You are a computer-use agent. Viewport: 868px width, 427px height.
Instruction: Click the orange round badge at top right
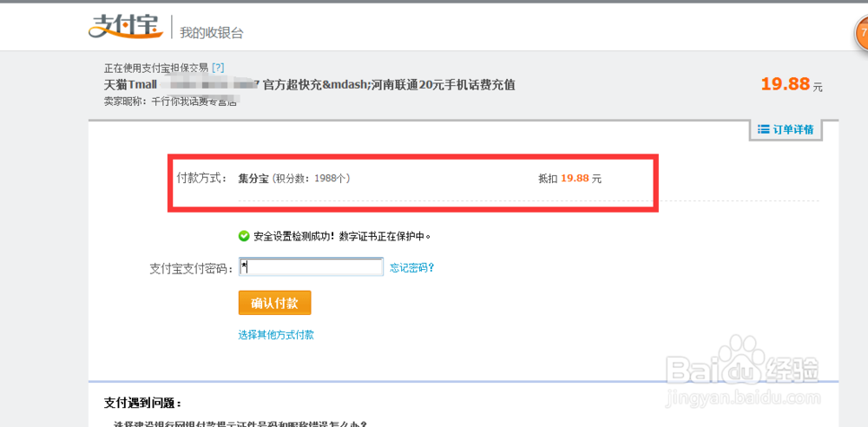click(x=861, y=34)
